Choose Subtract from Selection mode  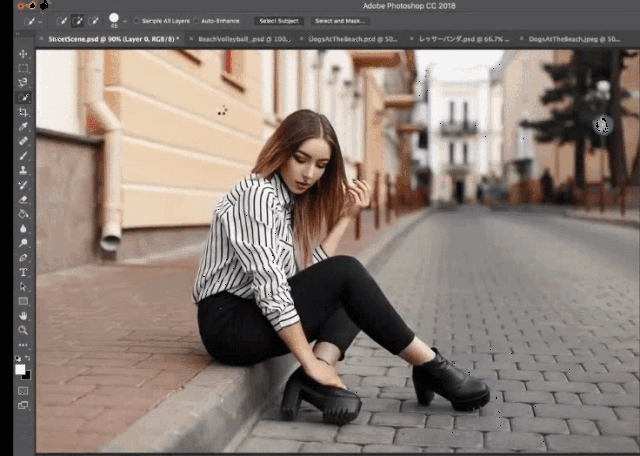93,21
